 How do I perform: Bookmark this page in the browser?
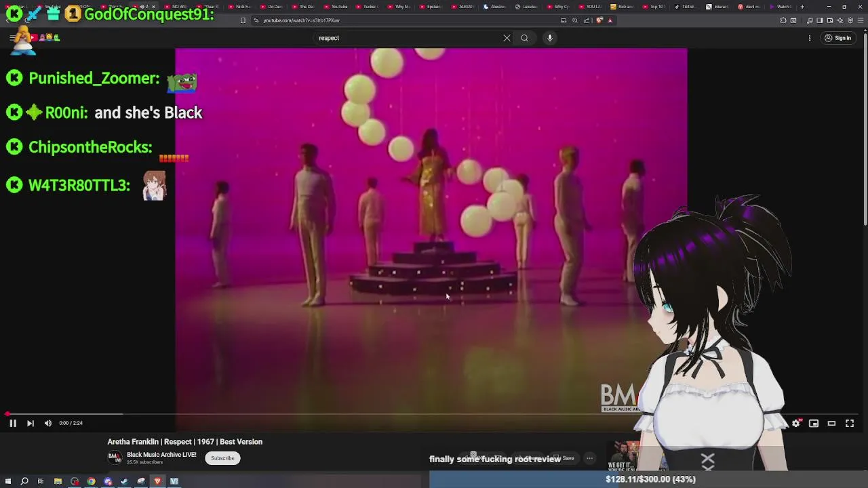coord(243,20)
